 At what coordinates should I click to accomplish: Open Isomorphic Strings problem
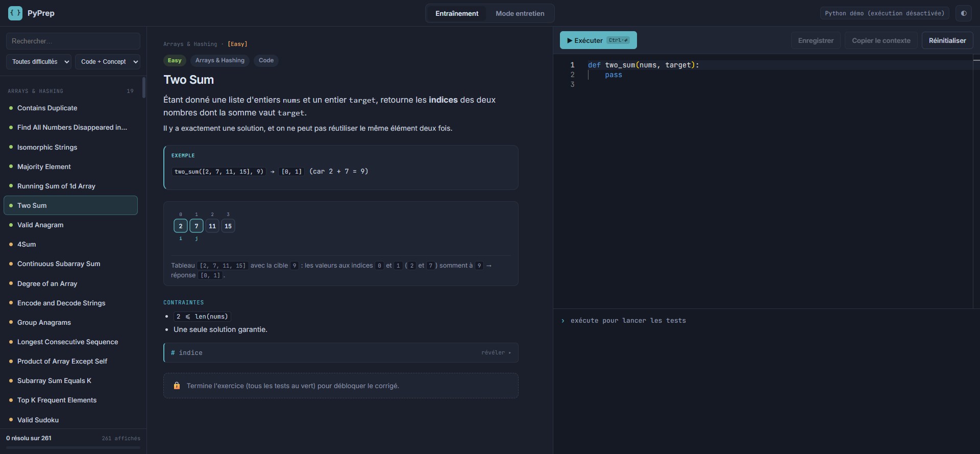(71, 147)
